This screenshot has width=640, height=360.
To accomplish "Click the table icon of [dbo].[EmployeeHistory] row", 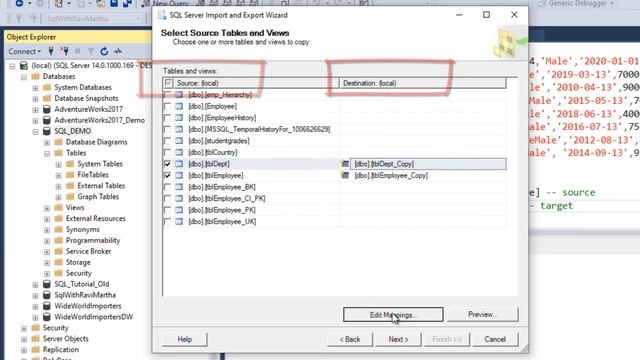I will point(179,118).
